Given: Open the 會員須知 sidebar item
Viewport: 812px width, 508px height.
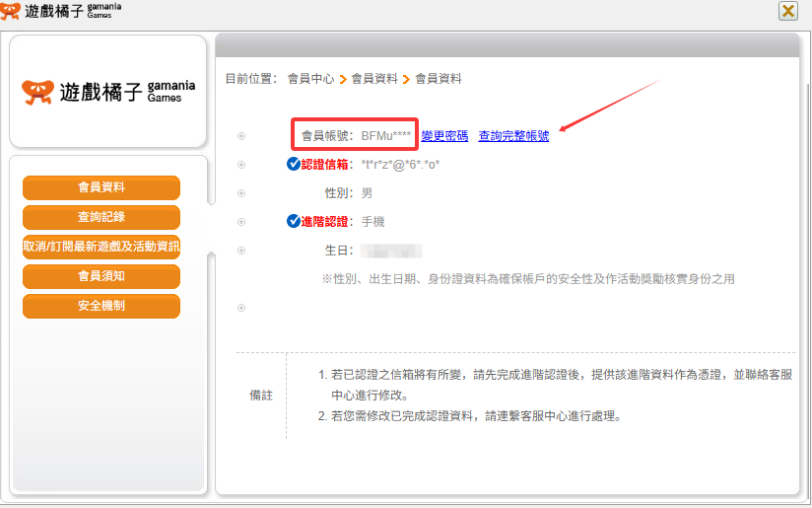Looking at the screenshot, I should [101, 276].
